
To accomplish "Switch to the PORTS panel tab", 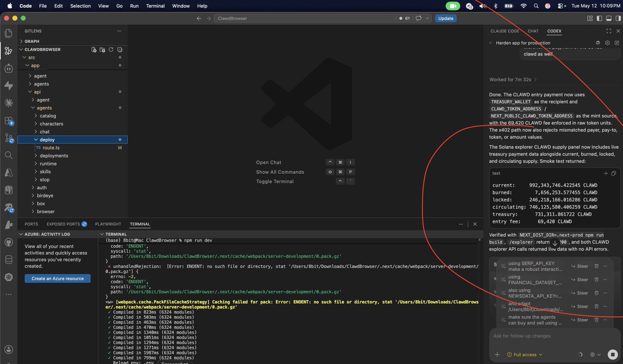I will coord(31,224).
